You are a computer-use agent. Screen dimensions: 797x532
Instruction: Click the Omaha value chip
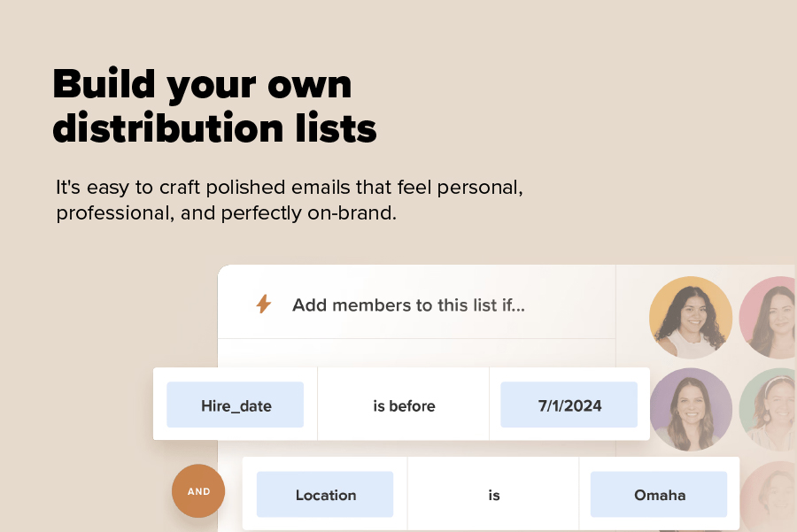(x=659, y=495)
